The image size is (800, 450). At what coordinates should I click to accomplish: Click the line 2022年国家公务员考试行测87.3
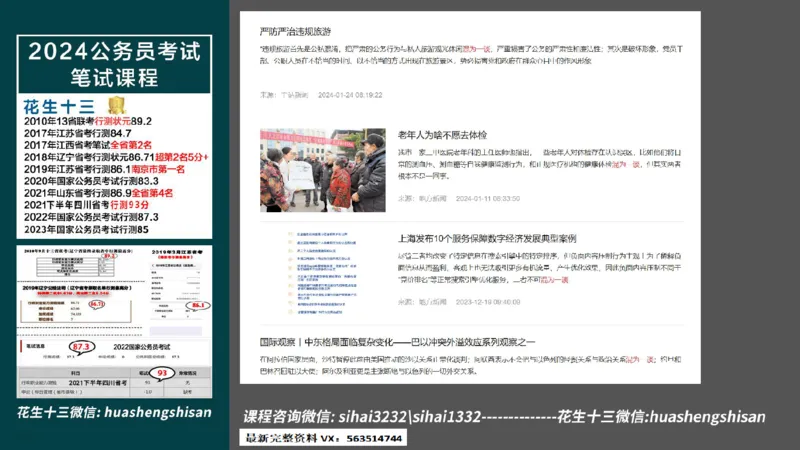click(91, 217)
